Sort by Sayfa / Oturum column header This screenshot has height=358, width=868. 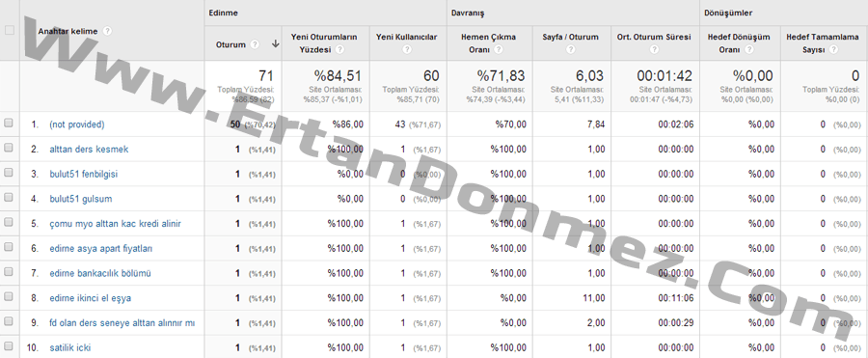(570, 37)
